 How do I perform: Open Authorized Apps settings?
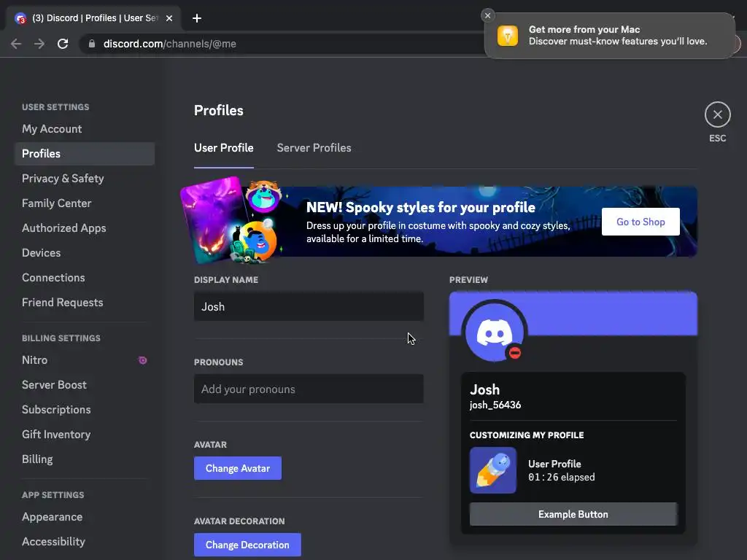[x=85, y=228]
